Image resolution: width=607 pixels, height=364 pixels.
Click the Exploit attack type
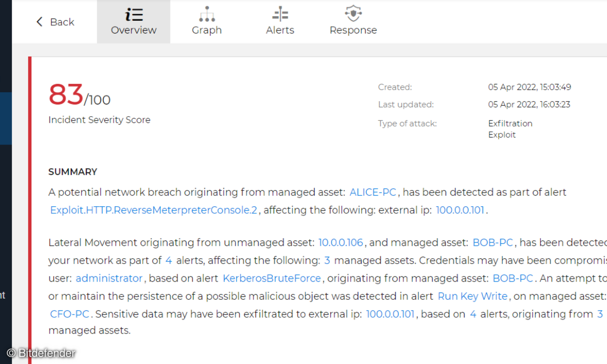pos(502,134)
